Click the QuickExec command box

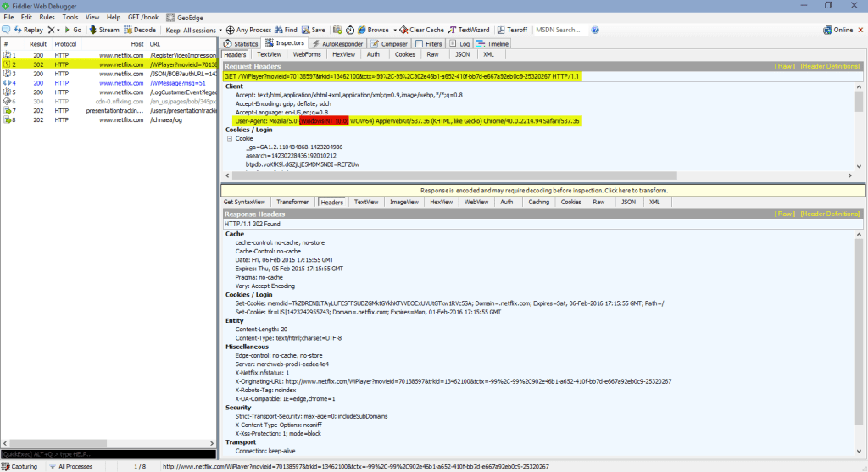click(x=108, y=454)
